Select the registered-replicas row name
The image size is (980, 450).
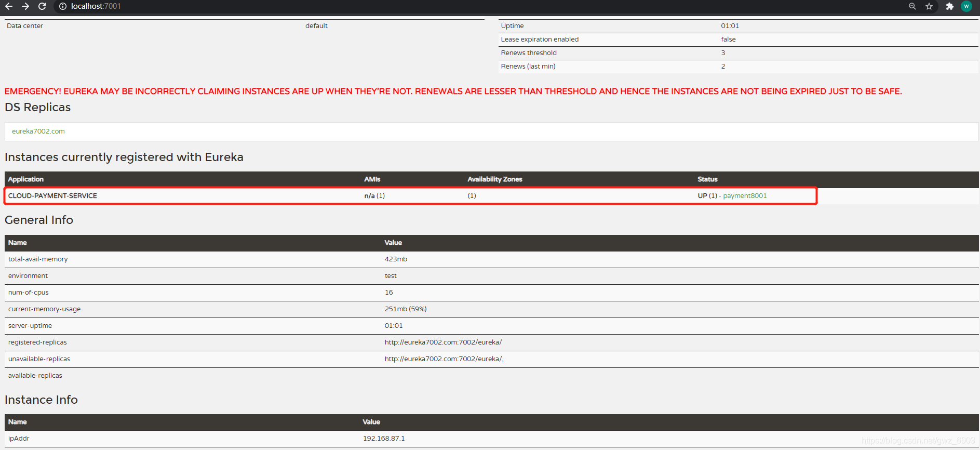(x=37, y=342)
